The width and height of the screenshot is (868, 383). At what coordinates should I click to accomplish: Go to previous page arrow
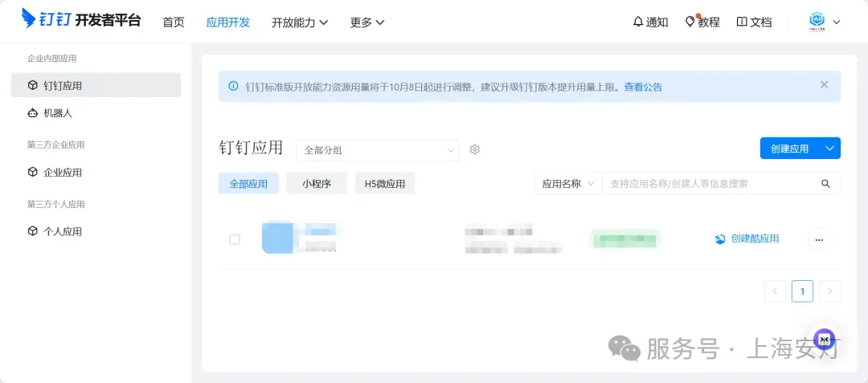tap(775, 291)
